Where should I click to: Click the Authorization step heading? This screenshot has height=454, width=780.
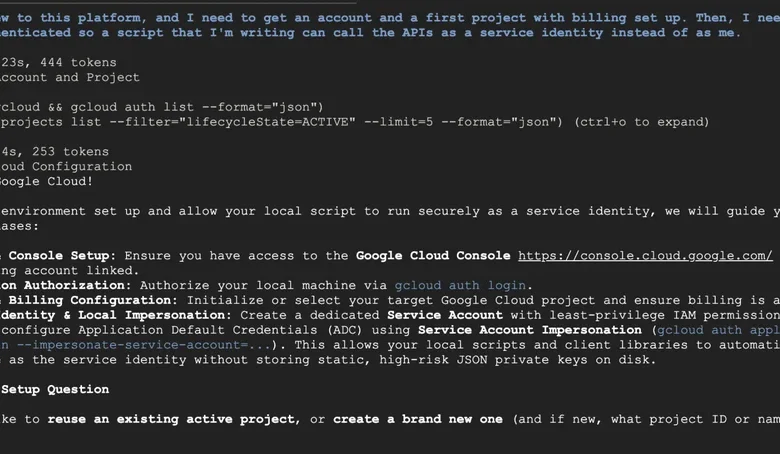pos(66,285)
